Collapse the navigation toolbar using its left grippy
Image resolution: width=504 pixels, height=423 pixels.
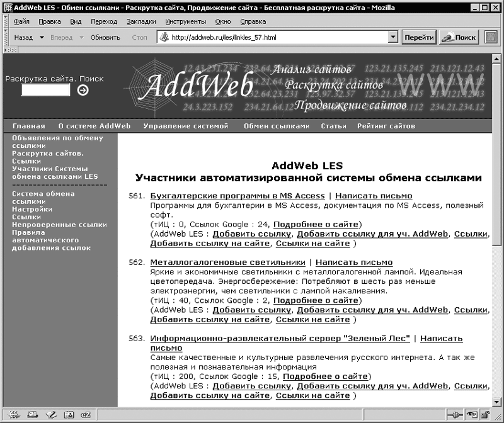(x=6, y=37)
